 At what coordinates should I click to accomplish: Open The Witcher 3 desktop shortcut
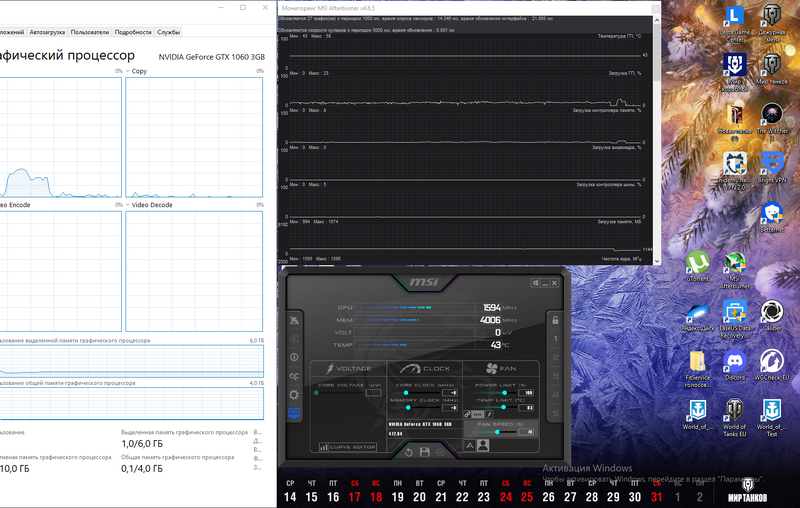772,122
